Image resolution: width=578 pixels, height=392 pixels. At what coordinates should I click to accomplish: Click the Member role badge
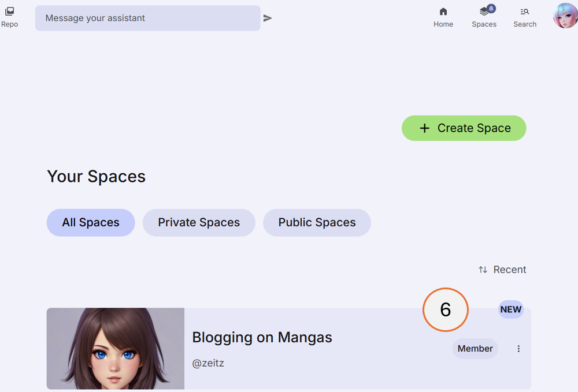pyautogui.click(x=475, y=349)
